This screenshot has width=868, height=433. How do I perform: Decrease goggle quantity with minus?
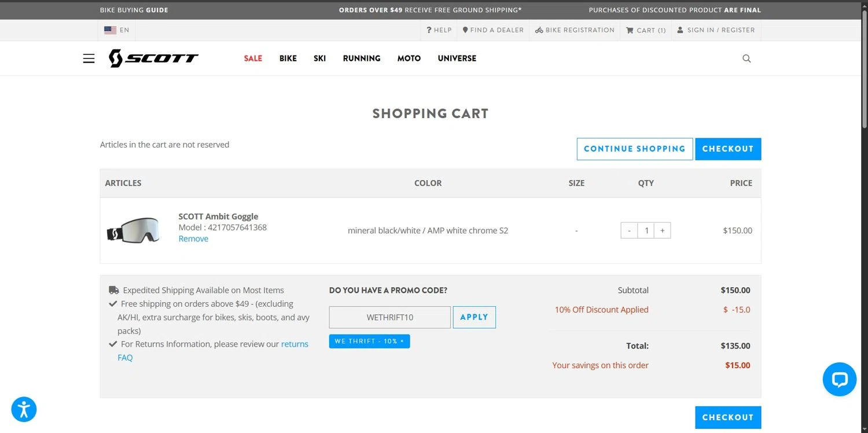pos(629,230)
